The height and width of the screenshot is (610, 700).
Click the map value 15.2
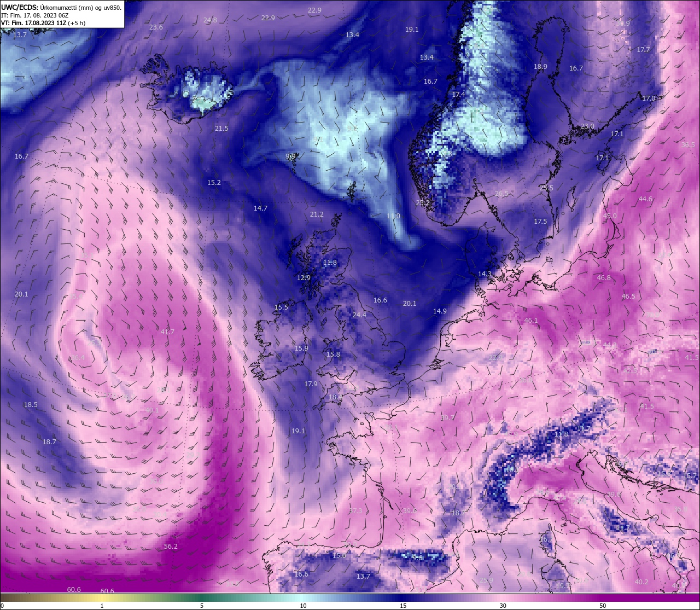tap(214, 183)
